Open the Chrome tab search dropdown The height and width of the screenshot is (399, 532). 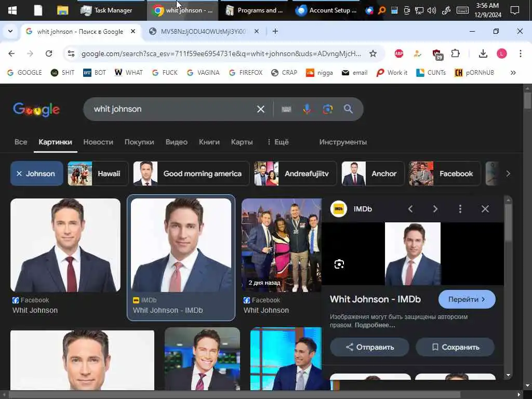click(x=10, y=31)
